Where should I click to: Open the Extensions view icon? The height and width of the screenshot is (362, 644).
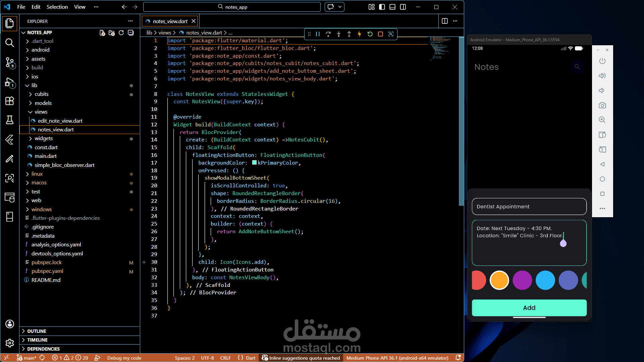[10, 101]
